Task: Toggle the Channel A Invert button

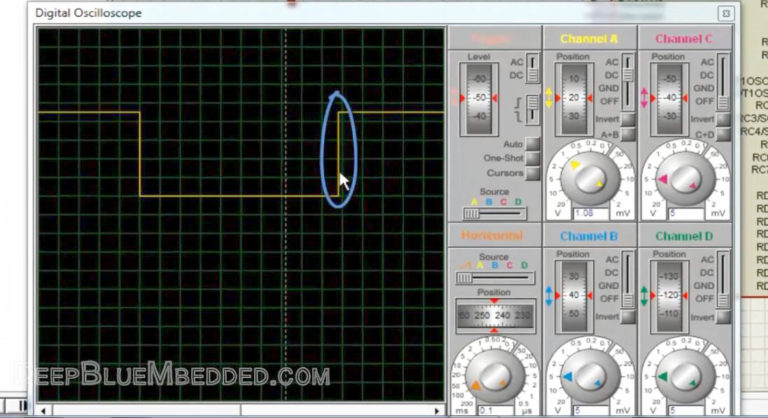Action: [x=629, y=119]
